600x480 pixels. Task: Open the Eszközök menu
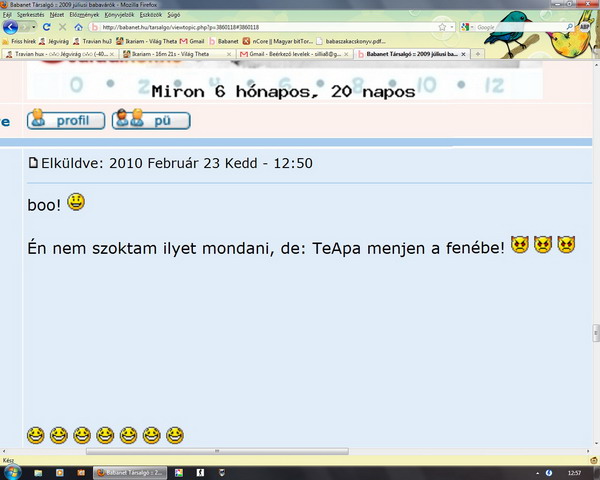pos(151,15)
